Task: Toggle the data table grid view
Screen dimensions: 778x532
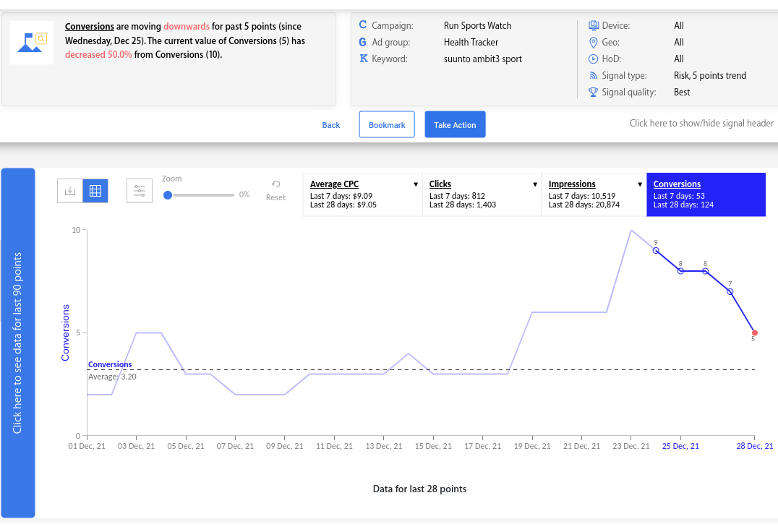Action: [x=95, y=191]
